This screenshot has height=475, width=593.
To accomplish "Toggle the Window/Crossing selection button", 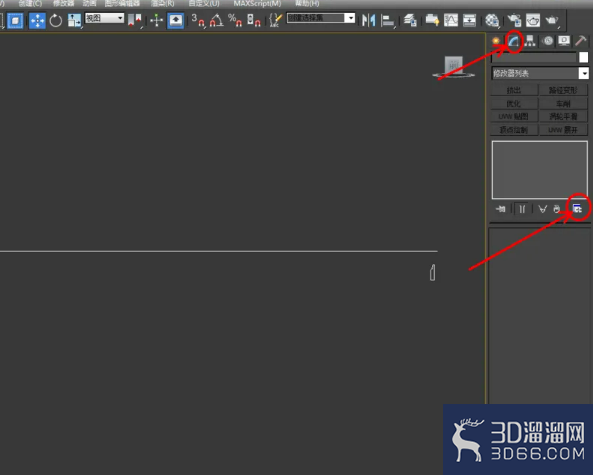I will coord(15,20).
